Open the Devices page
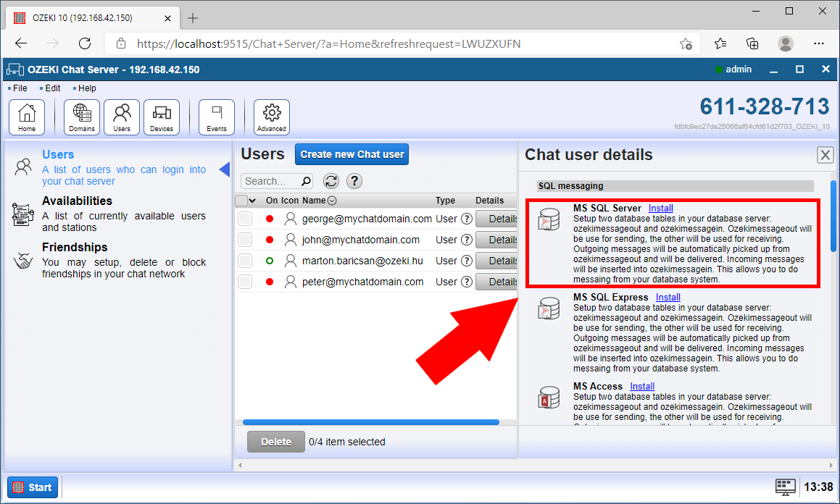This screenshot has height=504, width=840. 161,116
